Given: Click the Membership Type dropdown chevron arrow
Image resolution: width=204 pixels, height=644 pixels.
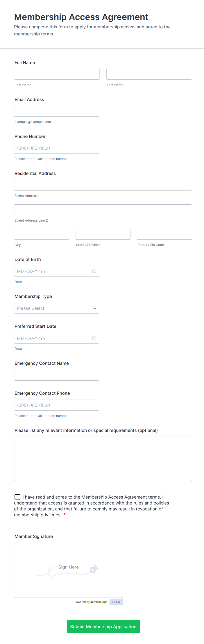Looking at the screenshot, I should (x=95, y=308).
